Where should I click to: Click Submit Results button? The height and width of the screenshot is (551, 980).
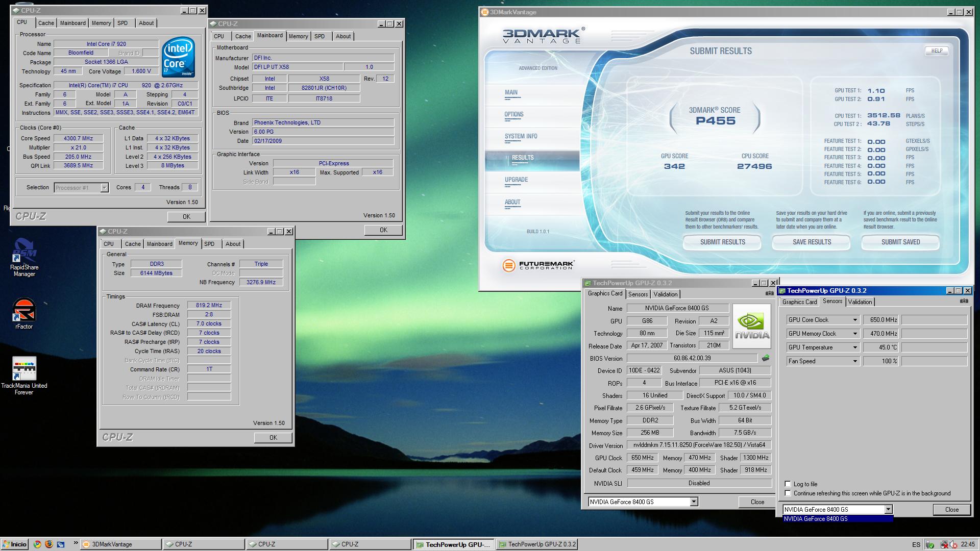click(x=722, y=242)
